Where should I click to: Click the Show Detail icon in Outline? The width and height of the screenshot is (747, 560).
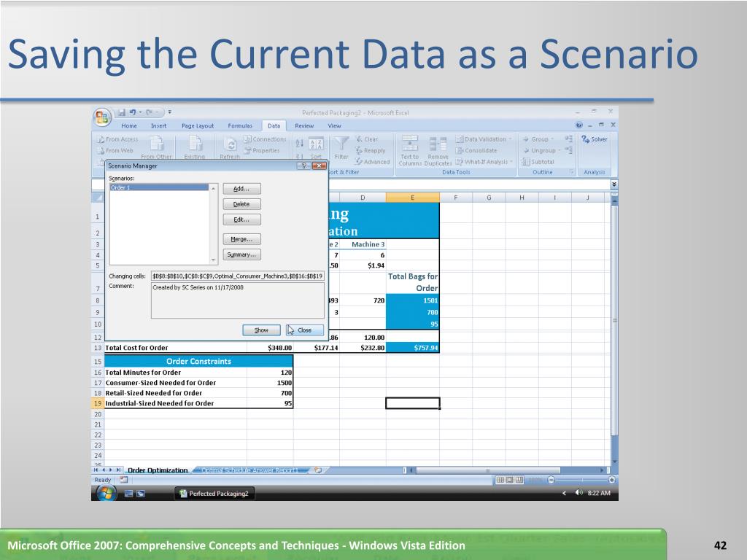click(568, 139)
